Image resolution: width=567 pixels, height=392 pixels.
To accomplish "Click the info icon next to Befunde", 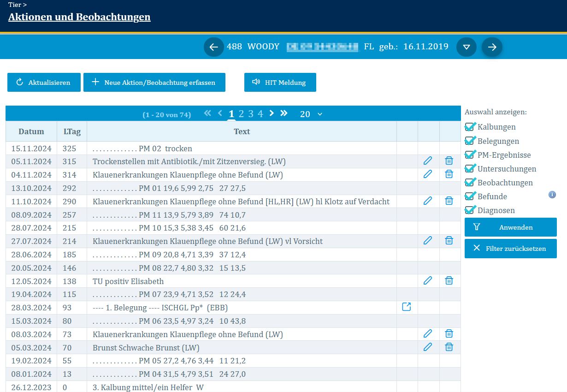I will (x=552, y=195).
